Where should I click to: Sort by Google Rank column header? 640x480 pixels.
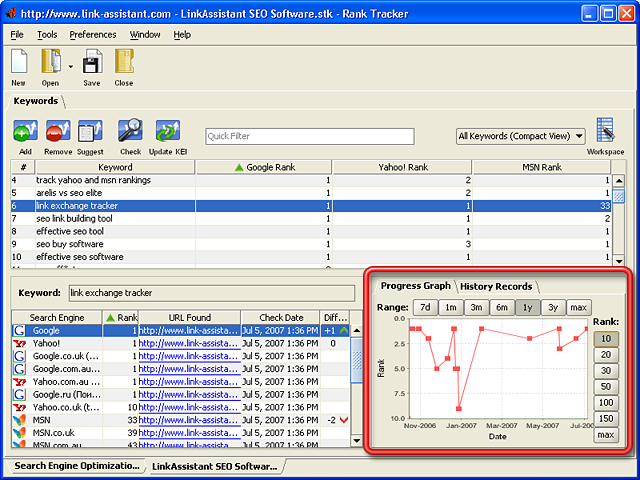(264, 167)
